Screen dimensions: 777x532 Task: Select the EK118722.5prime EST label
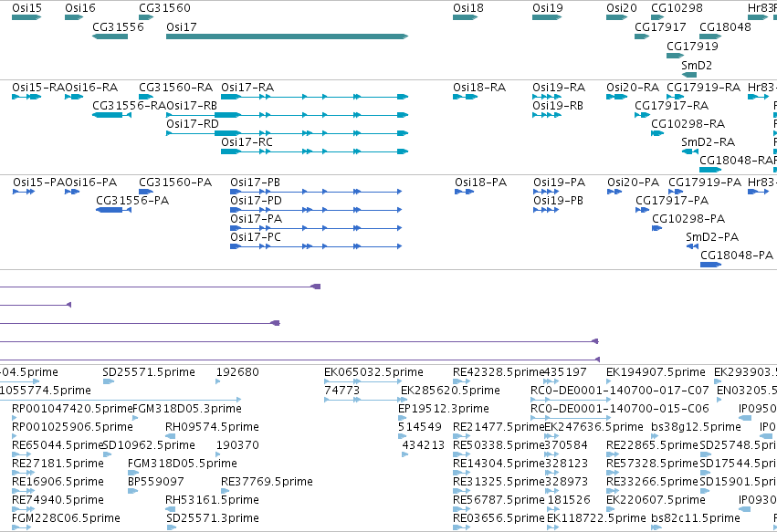pos(596,518)
